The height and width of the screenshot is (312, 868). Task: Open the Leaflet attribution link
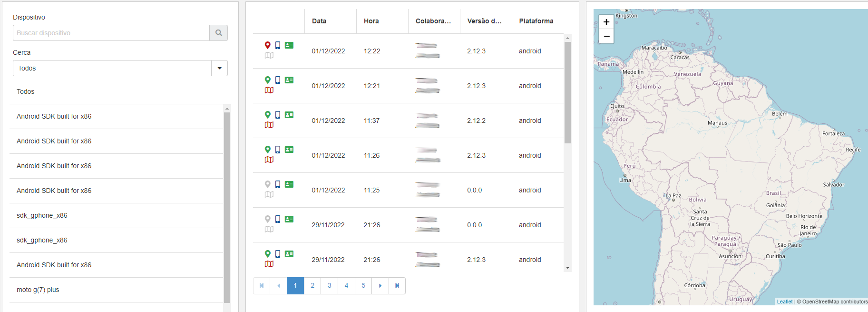coord(785,302)
